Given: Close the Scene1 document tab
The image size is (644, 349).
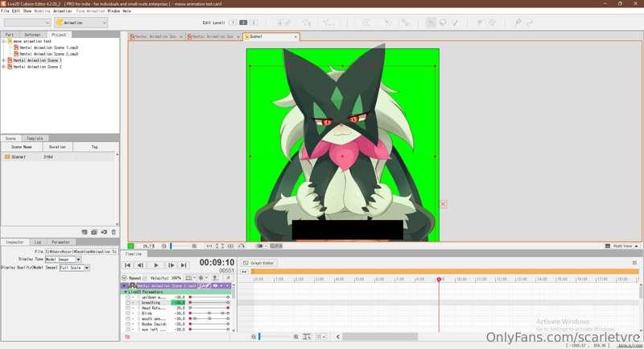Looking at the screenshot, I should [295, 37].
